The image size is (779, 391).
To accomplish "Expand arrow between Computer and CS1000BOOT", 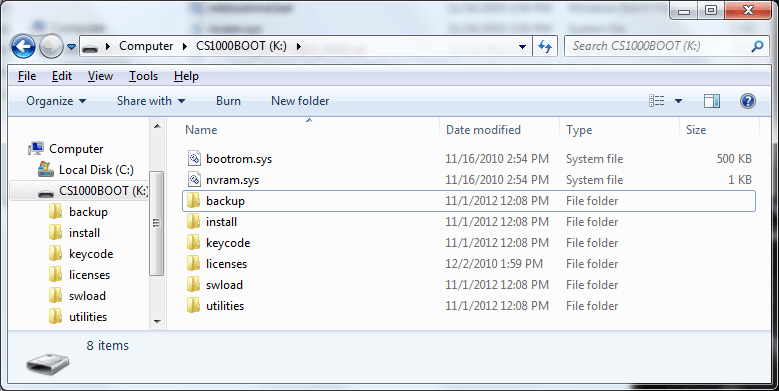I will [x=185, y=47].
